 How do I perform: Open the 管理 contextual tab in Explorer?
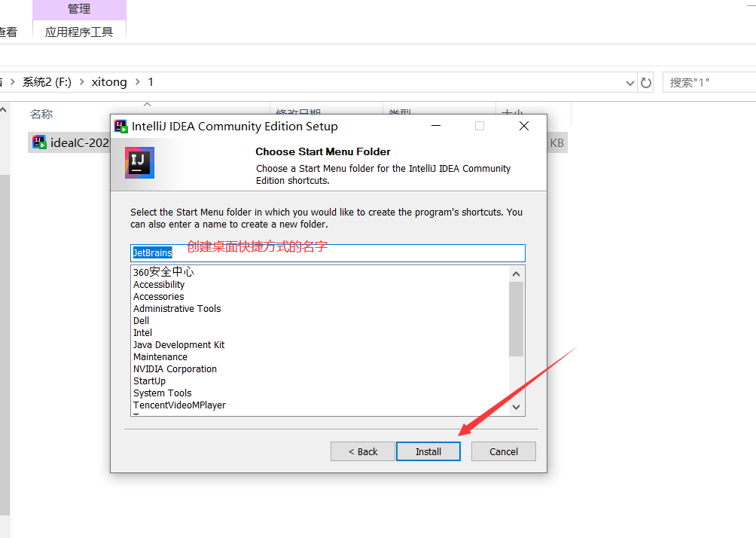(x=79, y=9)
